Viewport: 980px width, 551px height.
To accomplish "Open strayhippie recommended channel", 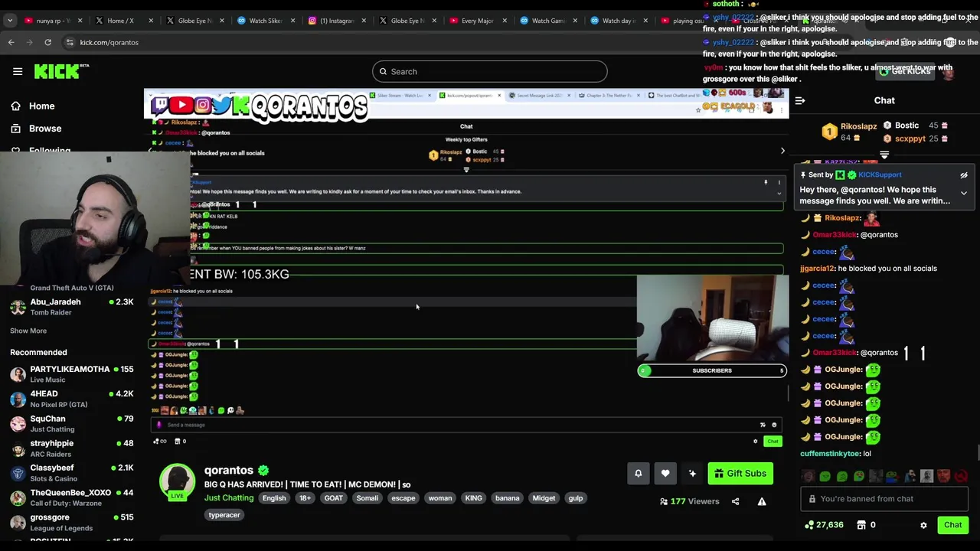I will coord(72,448).
